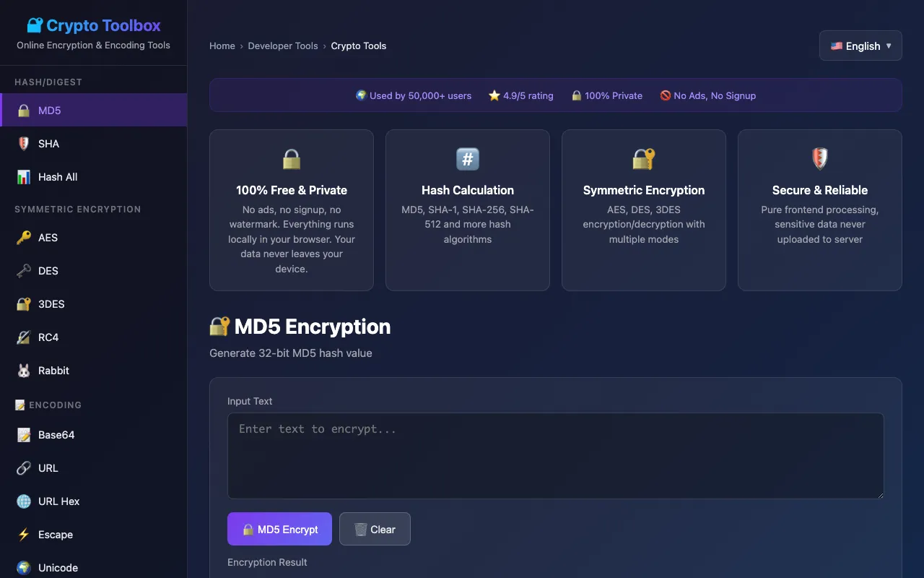Click the MD5 Encrypt button
This screenshot has height=578, width=924.
click(279, 529)
